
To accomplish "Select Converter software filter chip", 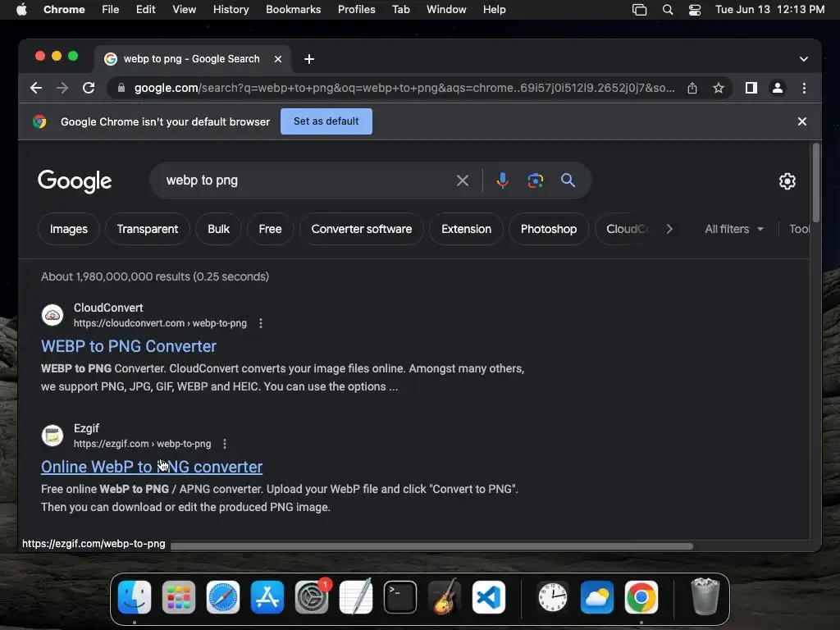I will 362,230.
